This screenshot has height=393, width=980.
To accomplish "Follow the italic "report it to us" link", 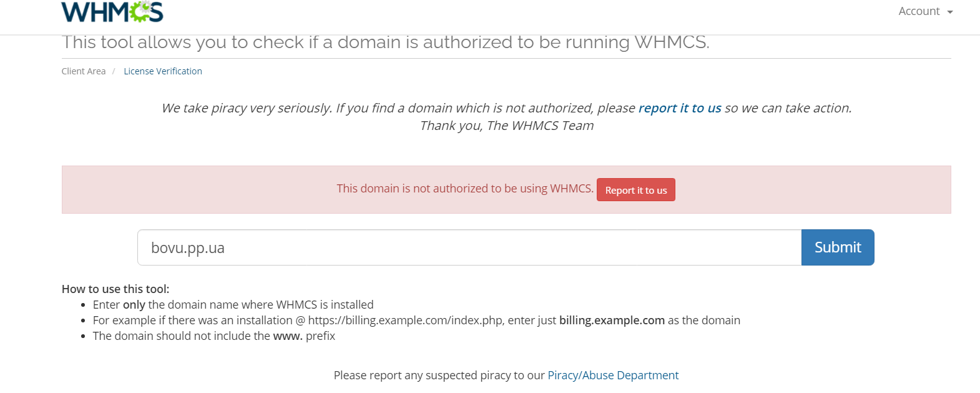I will click(x=680, y=108).
